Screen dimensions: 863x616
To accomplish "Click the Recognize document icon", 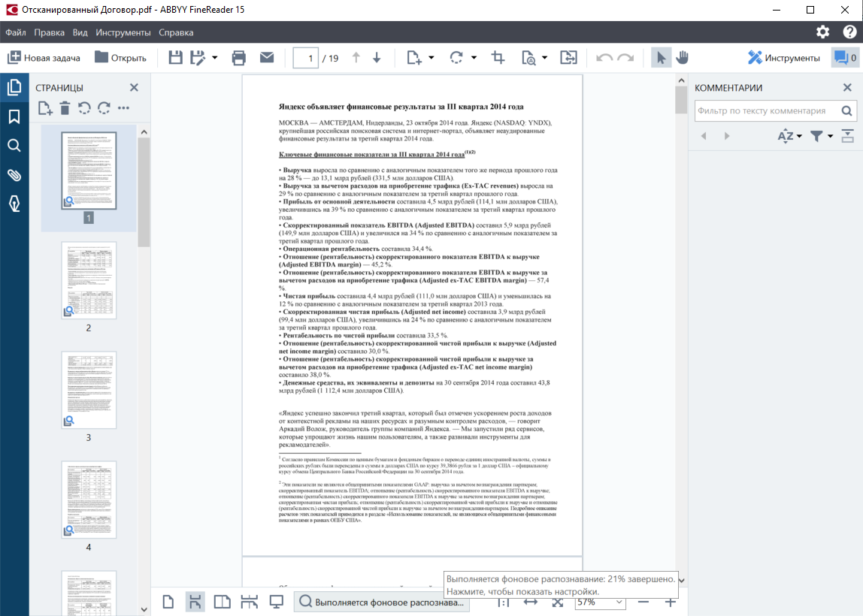I will point(528,57).
